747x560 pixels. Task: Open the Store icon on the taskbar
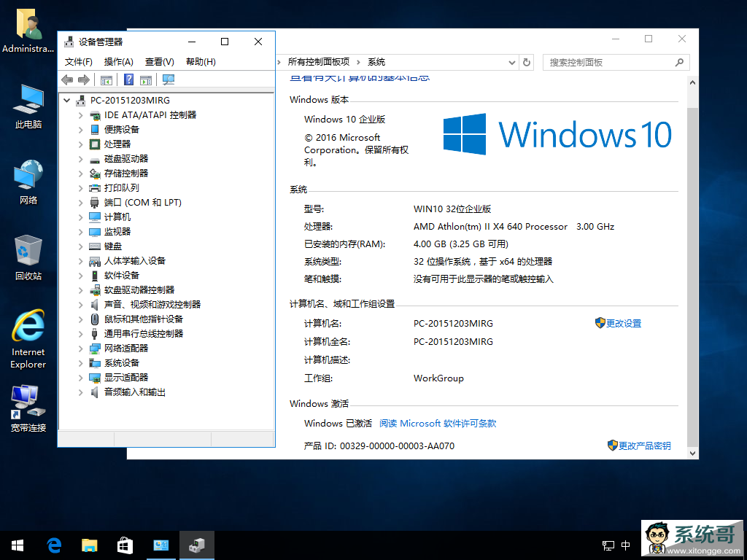coord(125,545)
